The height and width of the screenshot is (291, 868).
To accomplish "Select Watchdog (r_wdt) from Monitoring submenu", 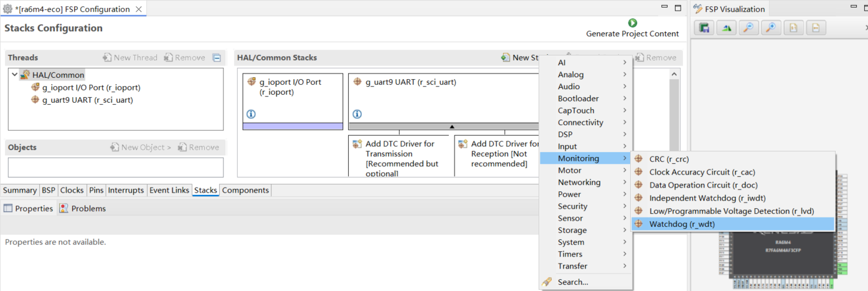I will [x=682, y=224].
